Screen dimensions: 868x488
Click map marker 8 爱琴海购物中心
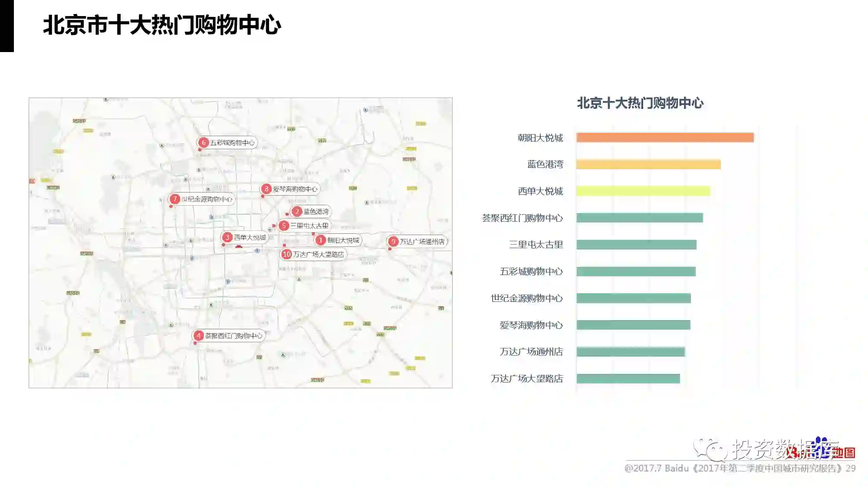pyautogui.click(x=266, y=189)
